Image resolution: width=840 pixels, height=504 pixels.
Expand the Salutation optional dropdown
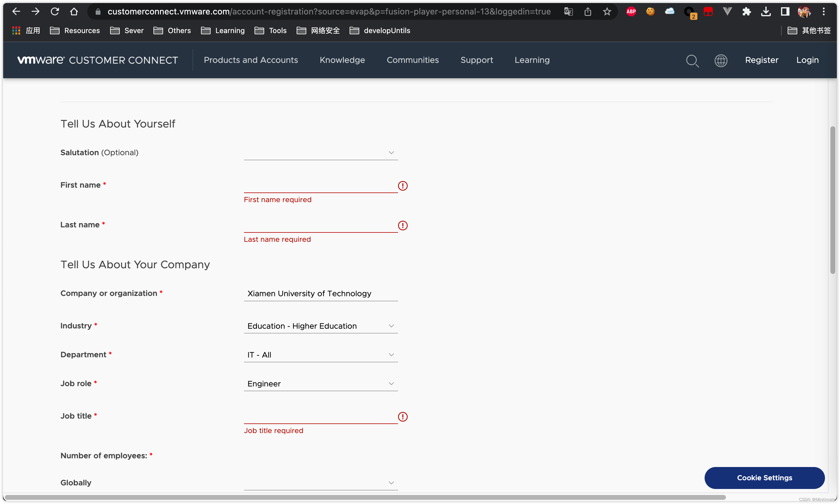(391, 152)
